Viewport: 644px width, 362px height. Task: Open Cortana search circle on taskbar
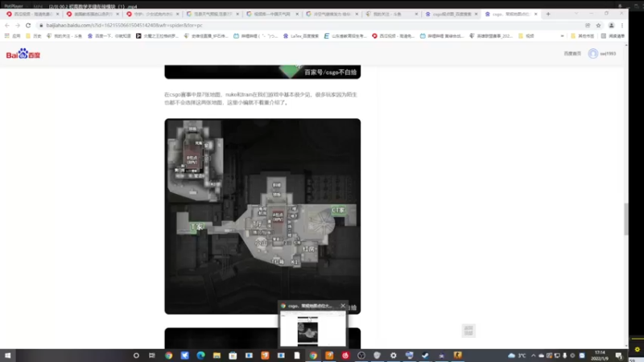click(x=136, y=356)
